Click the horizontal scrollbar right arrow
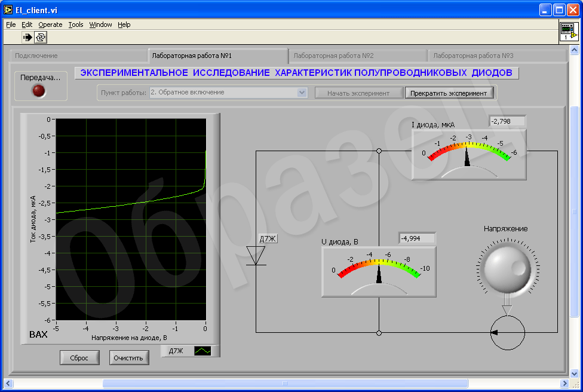The width and height of the screenshot is (583, 392). coord(564,383)
